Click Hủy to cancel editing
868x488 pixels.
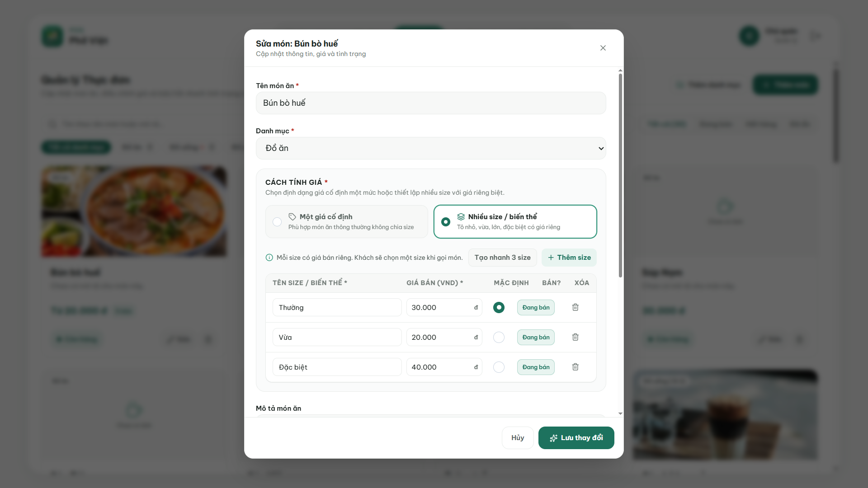coord(518,438)
